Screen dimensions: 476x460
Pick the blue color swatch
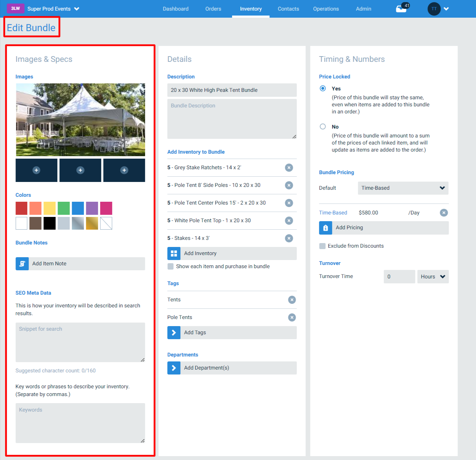78,208
